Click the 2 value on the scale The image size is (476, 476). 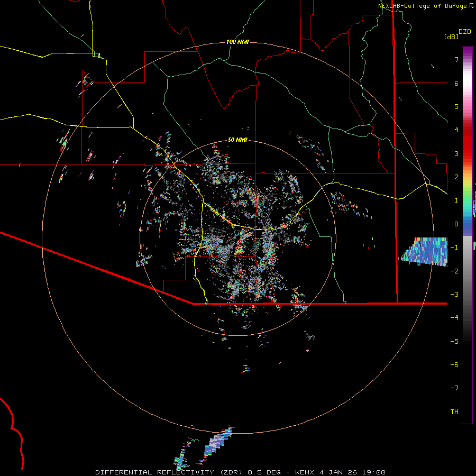click(456, 177)
